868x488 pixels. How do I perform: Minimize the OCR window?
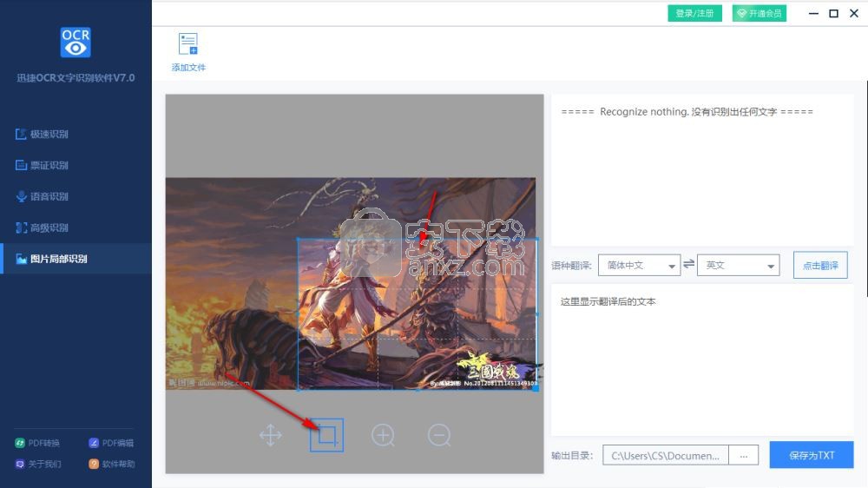(813, 13)
